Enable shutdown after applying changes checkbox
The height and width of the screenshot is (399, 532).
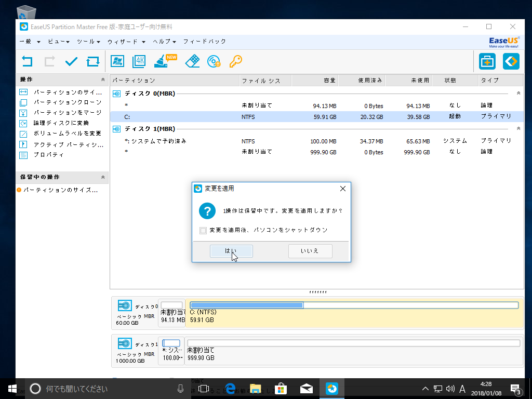pyautogui.click(x=203, y=231)
